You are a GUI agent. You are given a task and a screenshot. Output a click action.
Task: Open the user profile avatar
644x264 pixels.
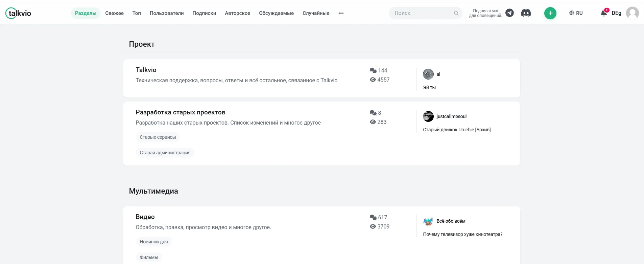[x=632, y=13]
